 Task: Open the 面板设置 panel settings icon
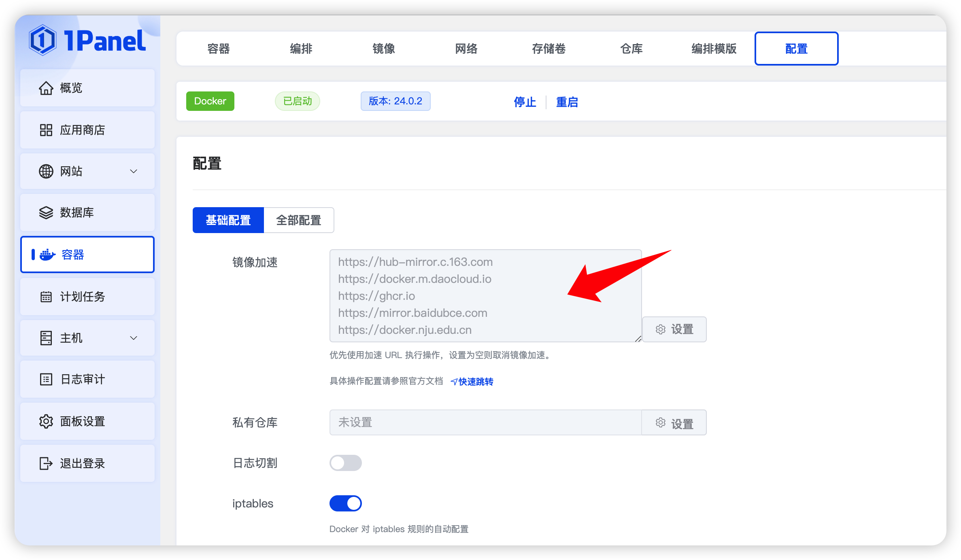pyautogui.click(x=46, y=421)
